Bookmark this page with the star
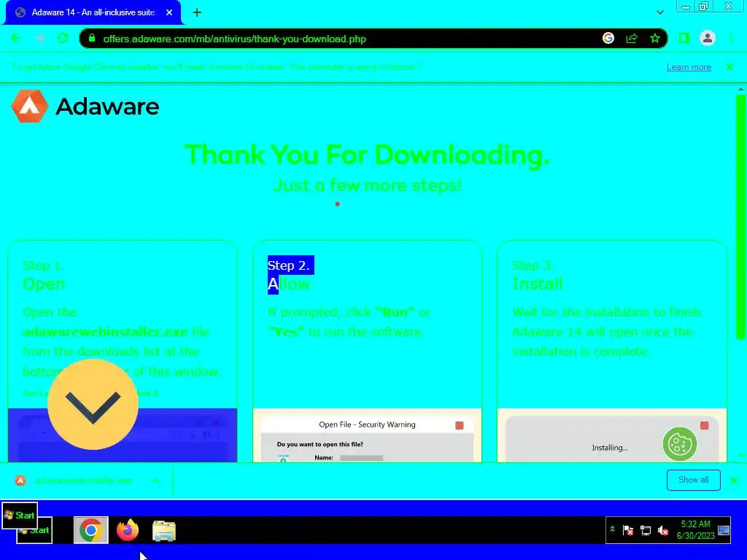This screenshot has width=747, height=560. pyautogui.click(x=655, y=38)
